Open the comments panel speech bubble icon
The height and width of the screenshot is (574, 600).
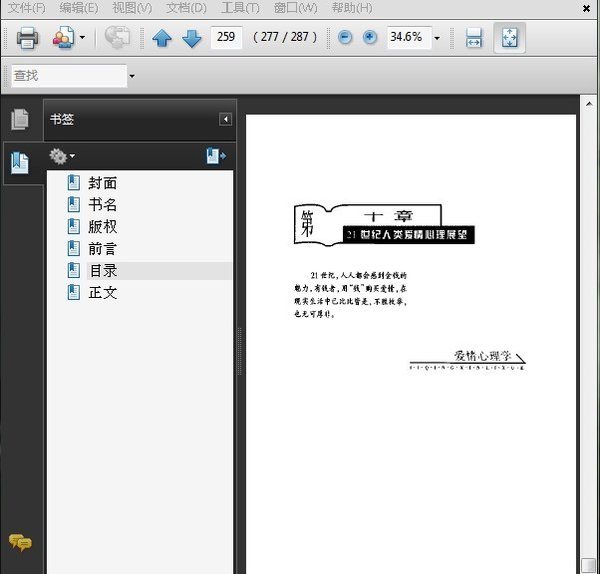tap(20, 542)
